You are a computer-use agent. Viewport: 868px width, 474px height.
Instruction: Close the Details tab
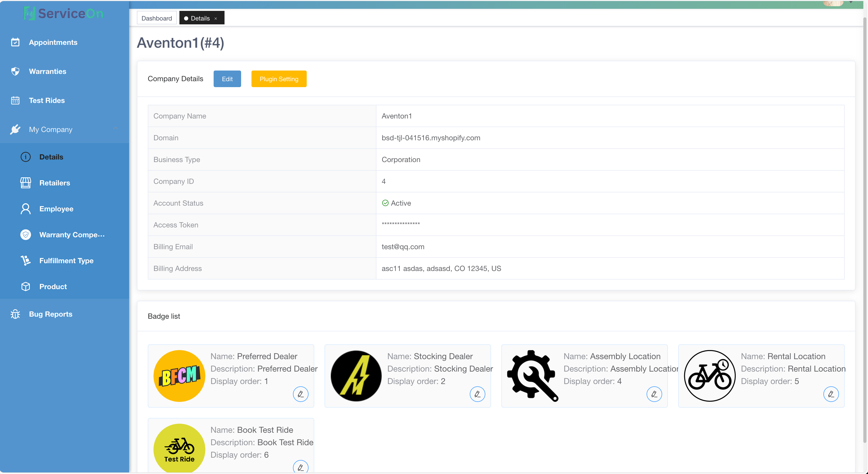click(216, 19)
